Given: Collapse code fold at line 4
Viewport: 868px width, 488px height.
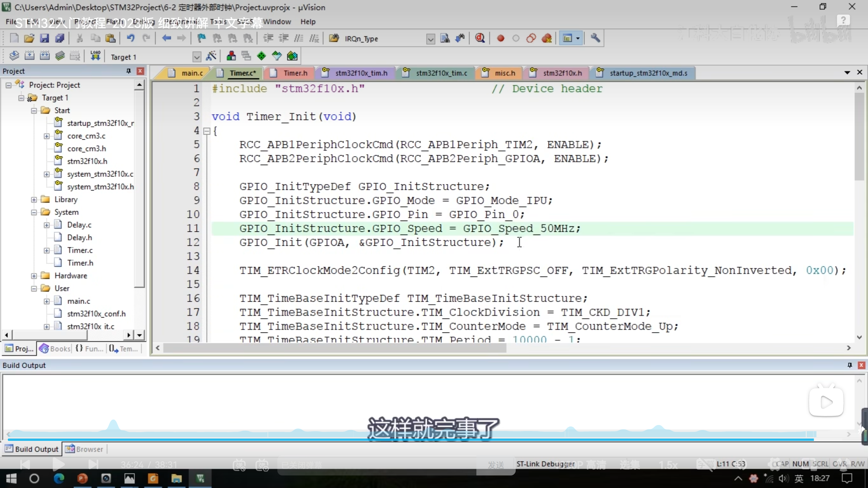Looking at the screenshot, I should (206, 131).
